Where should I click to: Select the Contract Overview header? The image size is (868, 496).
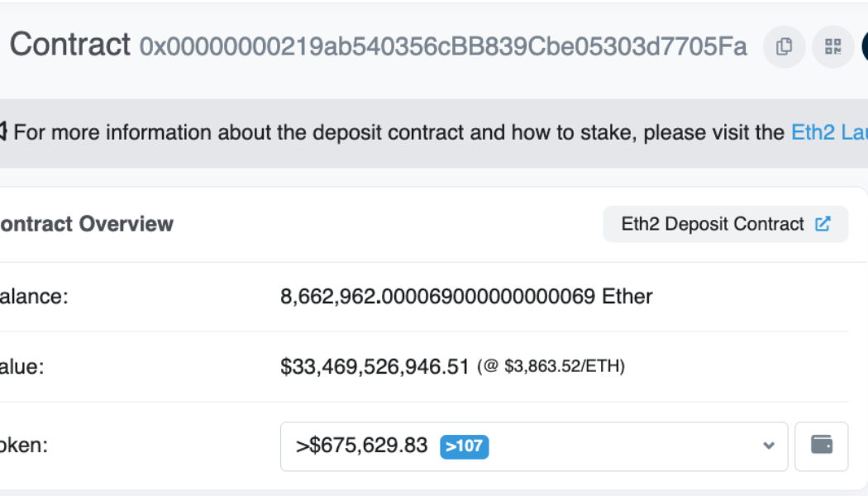83,223
